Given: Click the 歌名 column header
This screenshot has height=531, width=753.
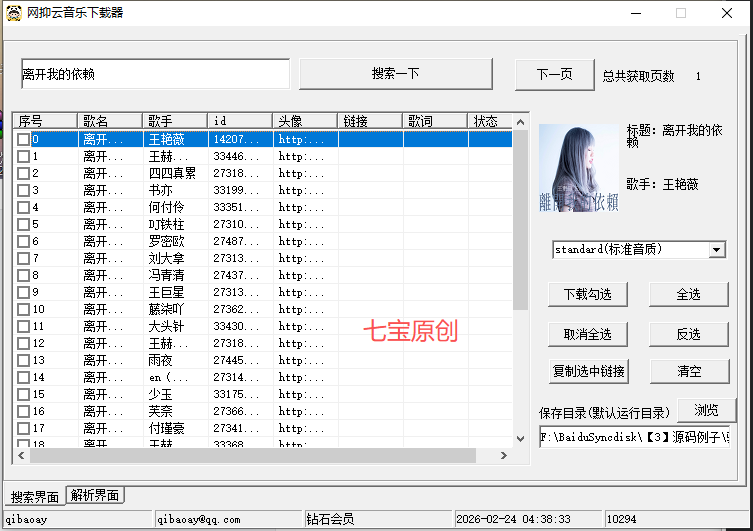Looking at the screenshot, I should tap(110, 121).
